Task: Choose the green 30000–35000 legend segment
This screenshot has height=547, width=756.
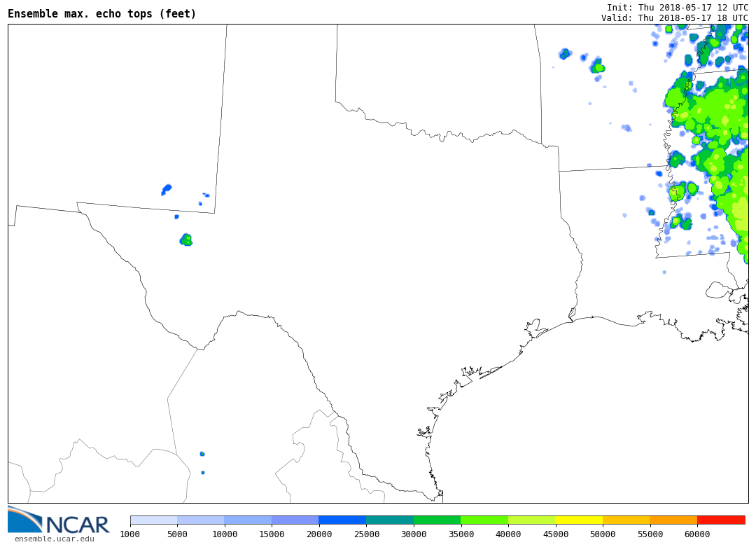Action: pyautogui.click(x=437, y=520)
